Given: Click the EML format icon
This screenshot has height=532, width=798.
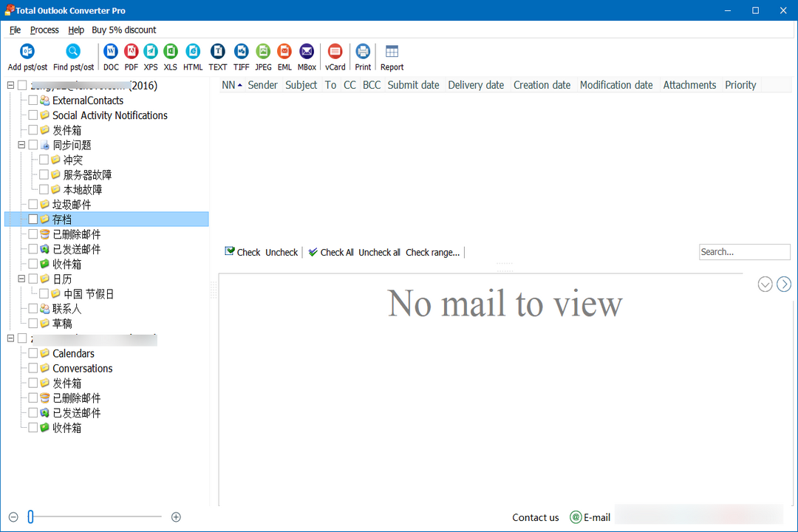Looking at the screenshot, I should (284, 52).
